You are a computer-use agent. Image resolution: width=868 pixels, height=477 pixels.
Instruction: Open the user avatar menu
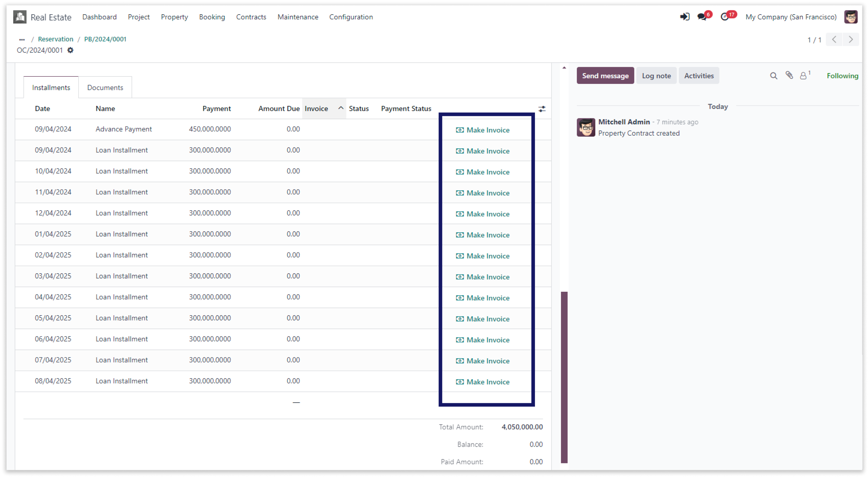851,17
